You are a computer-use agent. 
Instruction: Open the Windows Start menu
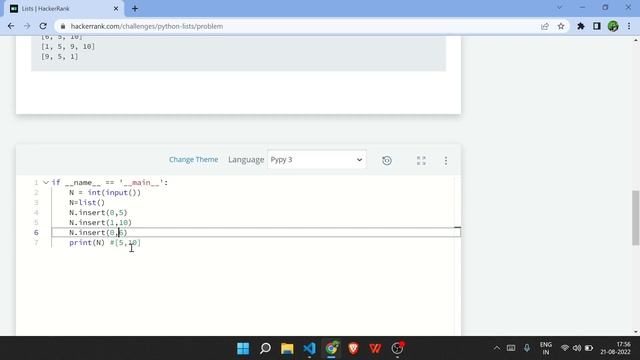coord(243,348)
